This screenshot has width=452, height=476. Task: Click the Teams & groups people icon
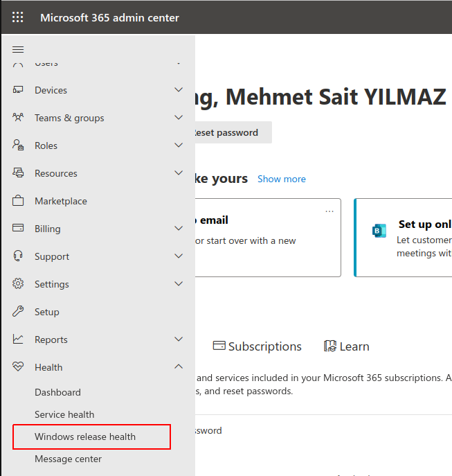[x=18, y=117]
